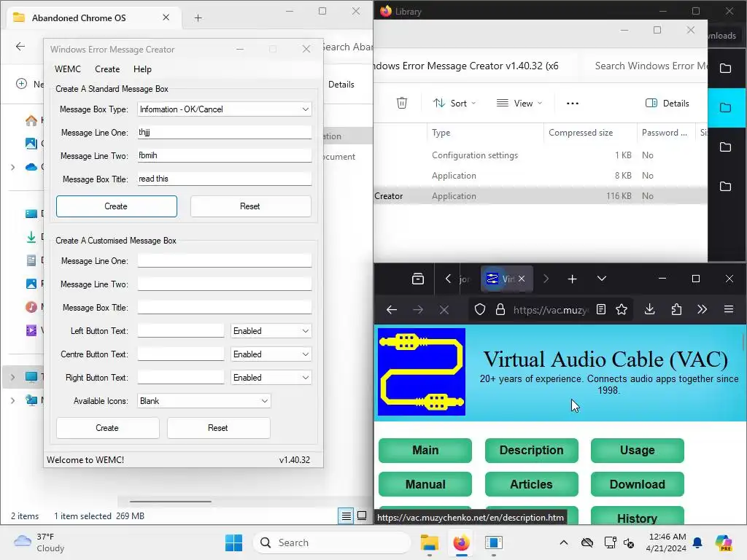Viewport: 747px width, 560px height.
Task: Open the Description page on VAC site
Action: [x=531, y=450]
